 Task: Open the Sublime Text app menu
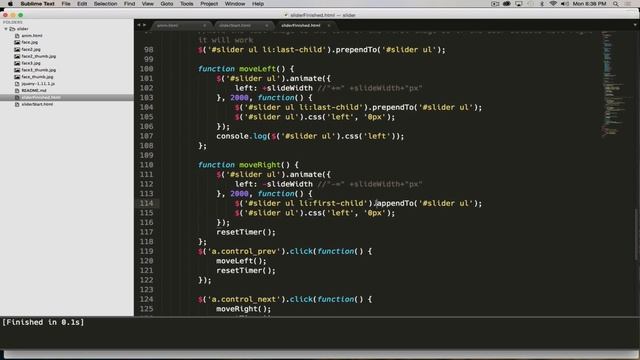(x=37, y=4)
